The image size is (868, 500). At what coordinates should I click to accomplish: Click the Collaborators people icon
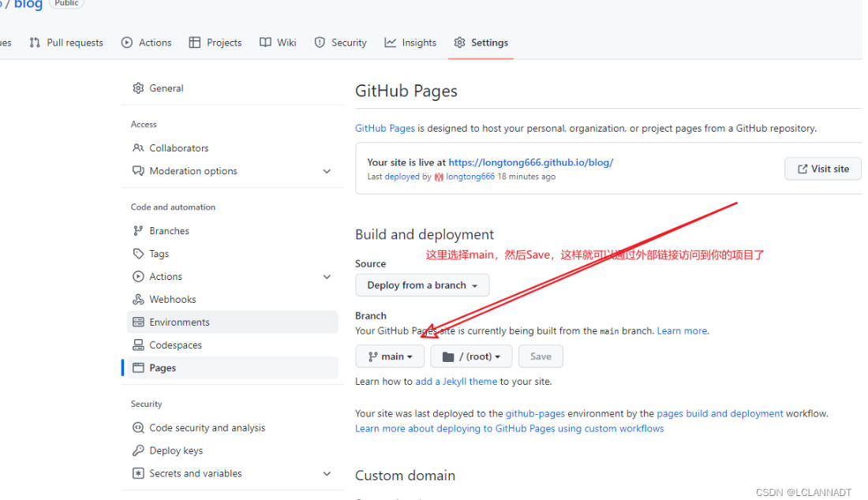(138, 148)
